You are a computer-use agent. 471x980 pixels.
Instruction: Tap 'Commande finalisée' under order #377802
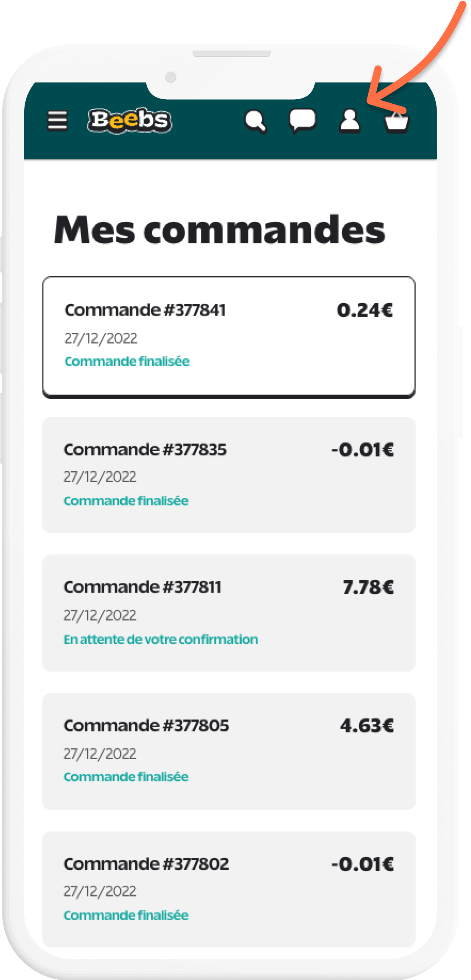[126, 915]
